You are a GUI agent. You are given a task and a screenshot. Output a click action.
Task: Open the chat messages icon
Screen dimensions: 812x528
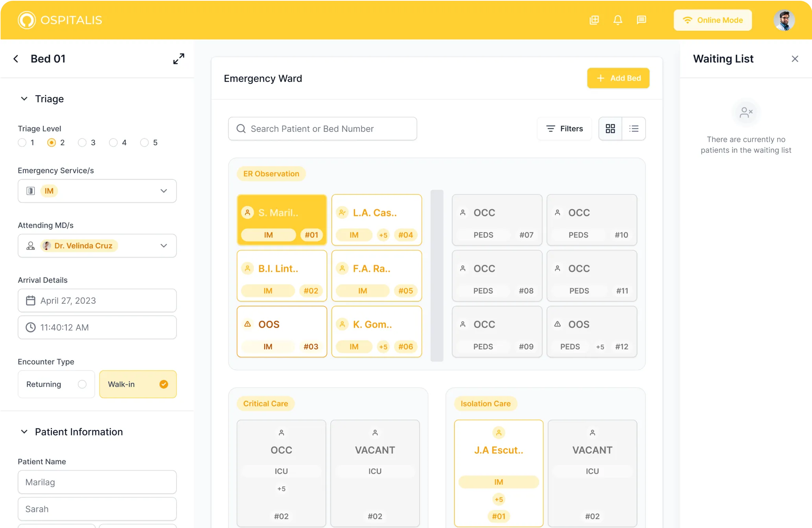pyautogui.click(x=641, y=20)
